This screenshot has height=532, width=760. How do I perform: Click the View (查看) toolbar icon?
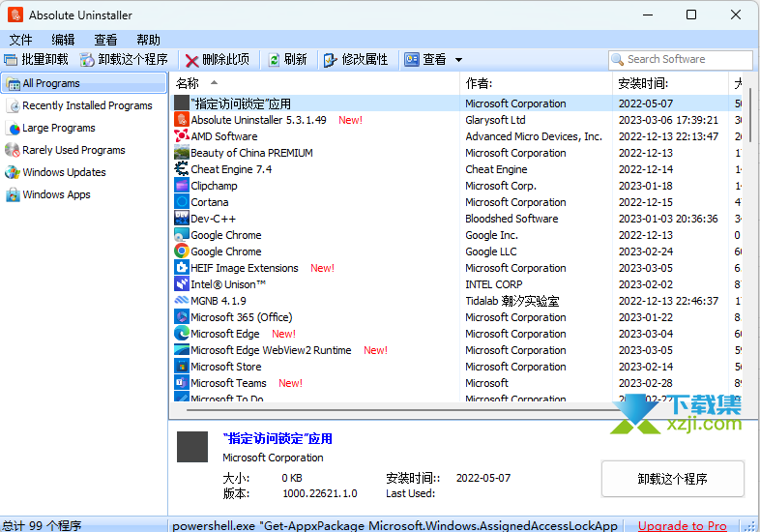click(412, 60)
